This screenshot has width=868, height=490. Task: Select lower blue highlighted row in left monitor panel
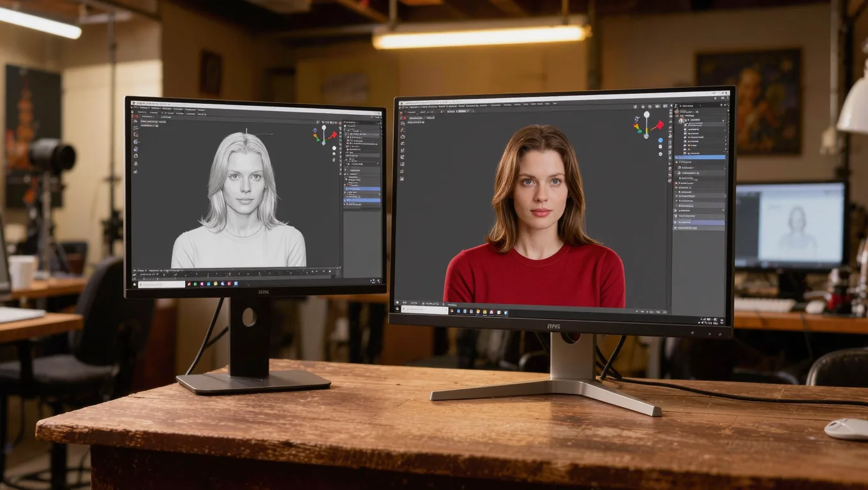click(x=362, y=200)
